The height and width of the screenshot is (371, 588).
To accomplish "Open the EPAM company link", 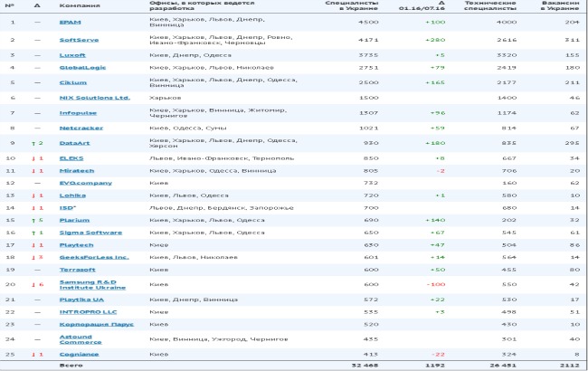I will 69,21.
